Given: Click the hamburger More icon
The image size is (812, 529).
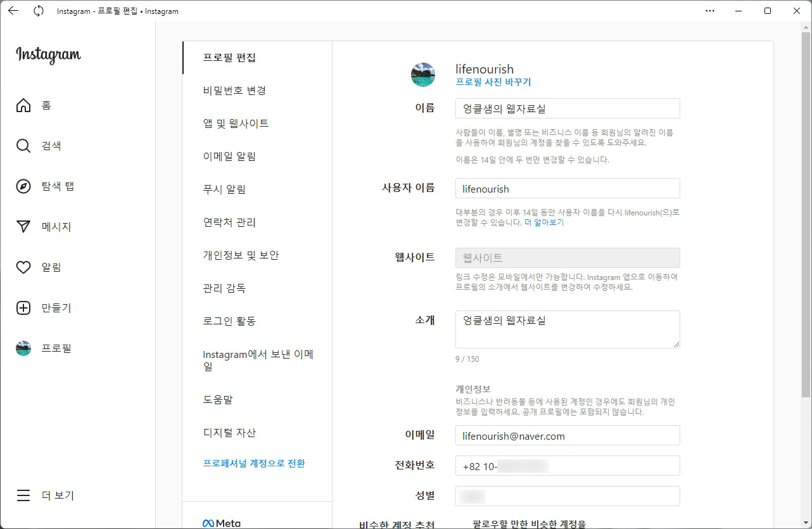Looking at the screenshot, I should tap(23, 495).
